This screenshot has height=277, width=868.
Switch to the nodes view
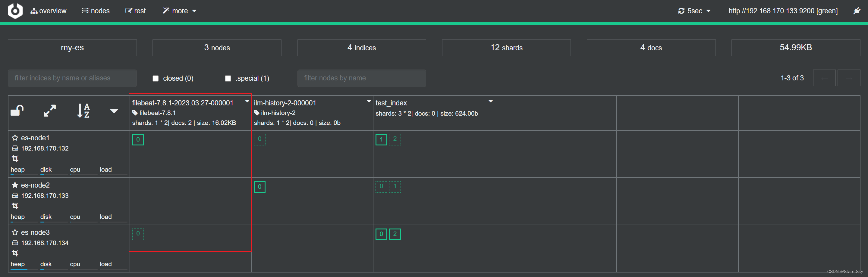tap(96, 11)
